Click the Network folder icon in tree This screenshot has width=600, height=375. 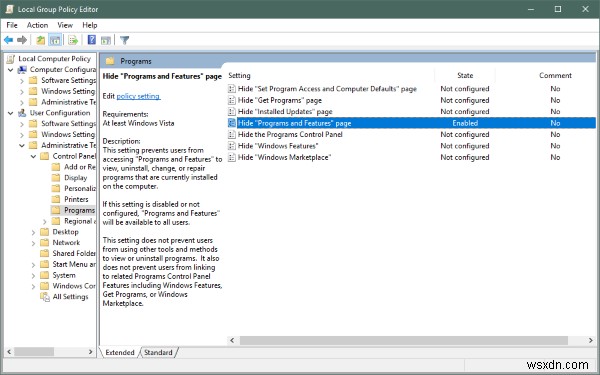[44, 242]
